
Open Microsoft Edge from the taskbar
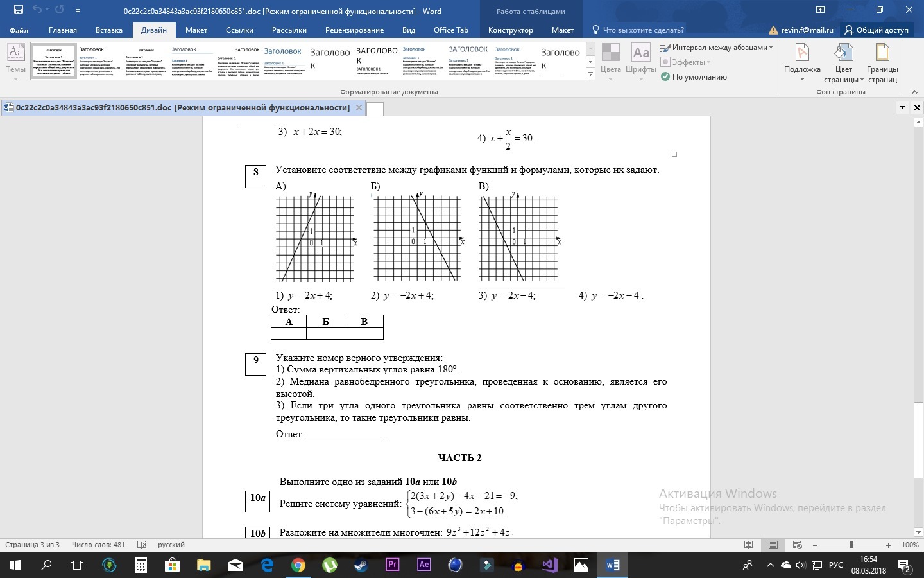click(x=267, y=565)
